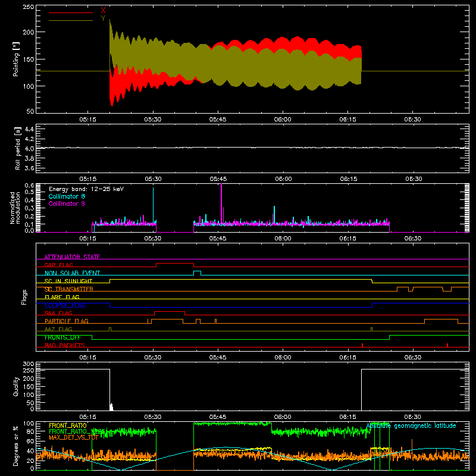This screenshot has height=476, width=476.
Task: Click the 'Pointing' y-axis title
Action: 16,59
